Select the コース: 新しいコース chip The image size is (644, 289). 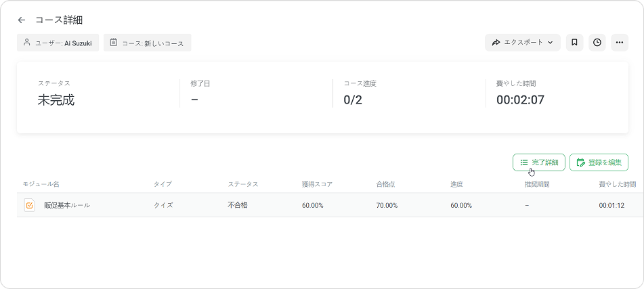(x=148, y=43)
